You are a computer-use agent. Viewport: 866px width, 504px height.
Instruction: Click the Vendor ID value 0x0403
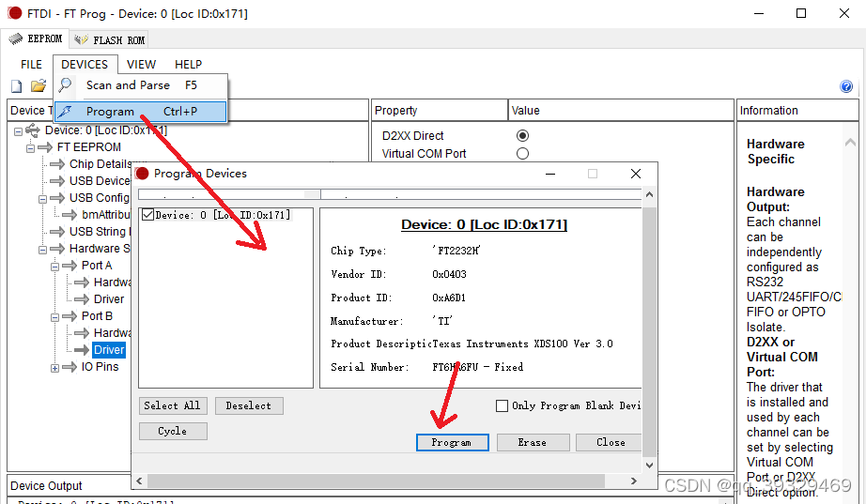click(x=449, y=274)
